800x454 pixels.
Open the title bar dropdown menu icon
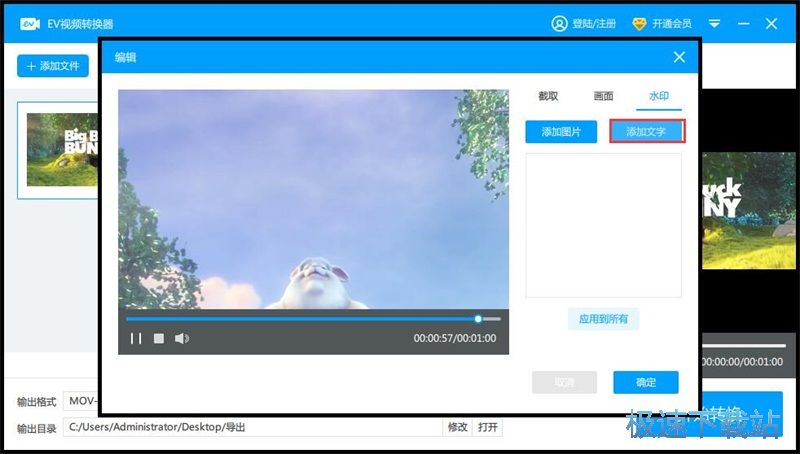pyautogui.click(x=714, y=23)
